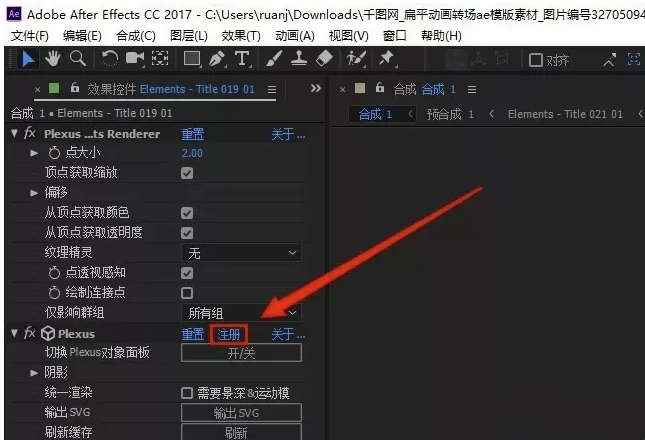Expand hidden panel tabs double chevron
Image resolution: width=645 pixels, height=440 pixels.
[x=316, y=88]
